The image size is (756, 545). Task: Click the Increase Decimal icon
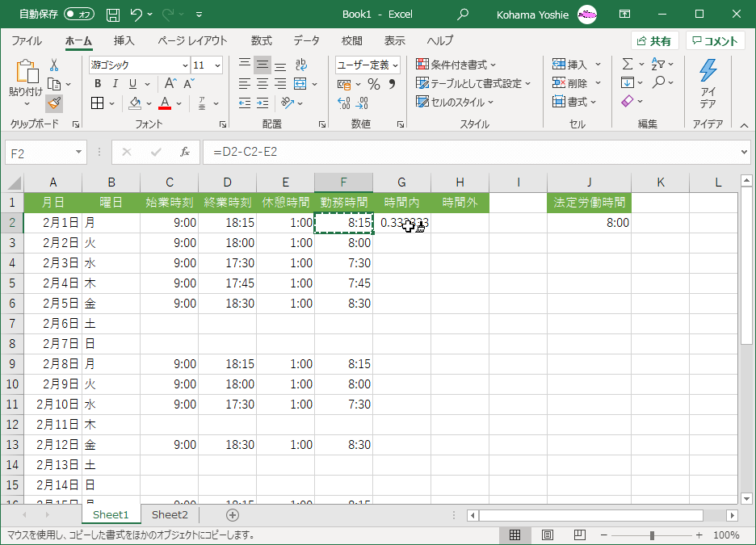[344, 103]
